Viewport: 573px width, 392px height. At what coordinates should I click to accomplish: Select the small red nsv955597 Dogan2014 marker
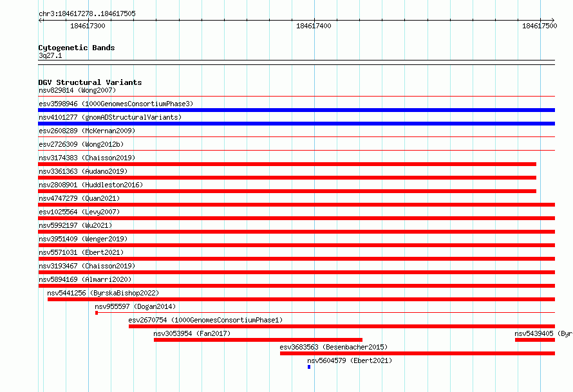pos(97,313)
